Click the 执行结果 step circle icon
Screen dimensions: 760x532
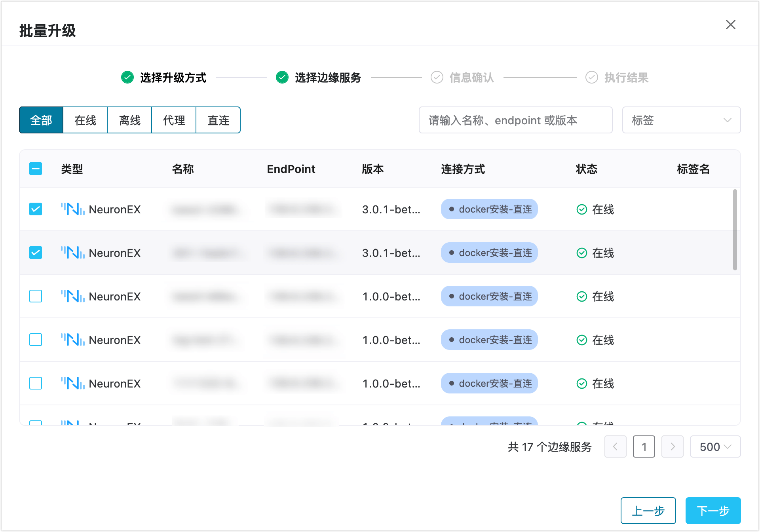coord(592,78)
